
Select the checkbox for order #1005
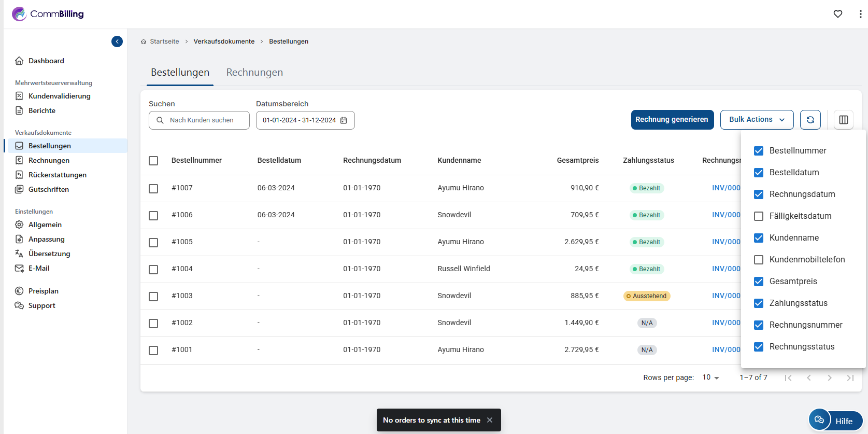point(153,242)
